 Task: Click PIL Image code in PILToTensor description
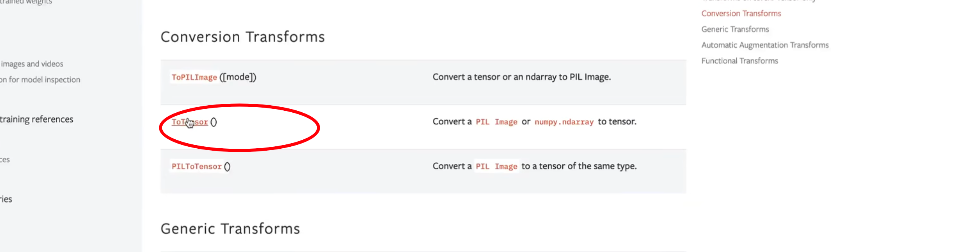[496, 166]
